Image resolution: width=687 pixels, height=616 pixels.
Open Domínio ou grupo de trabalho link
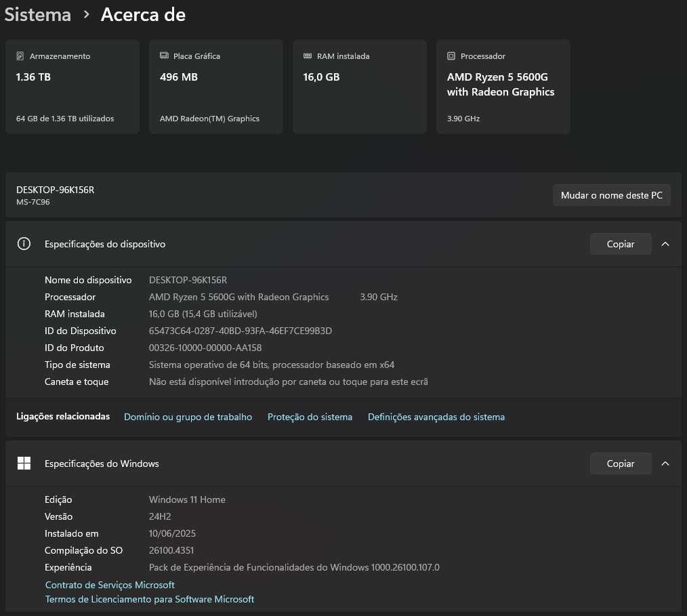click(188, 417)
